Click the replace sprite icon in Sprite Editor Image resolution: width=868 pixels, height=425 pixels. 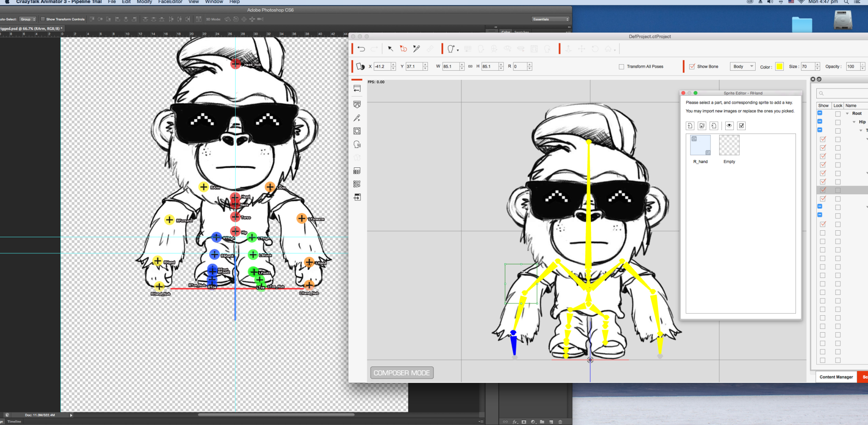pyautogui.click(x=702, y=126)
